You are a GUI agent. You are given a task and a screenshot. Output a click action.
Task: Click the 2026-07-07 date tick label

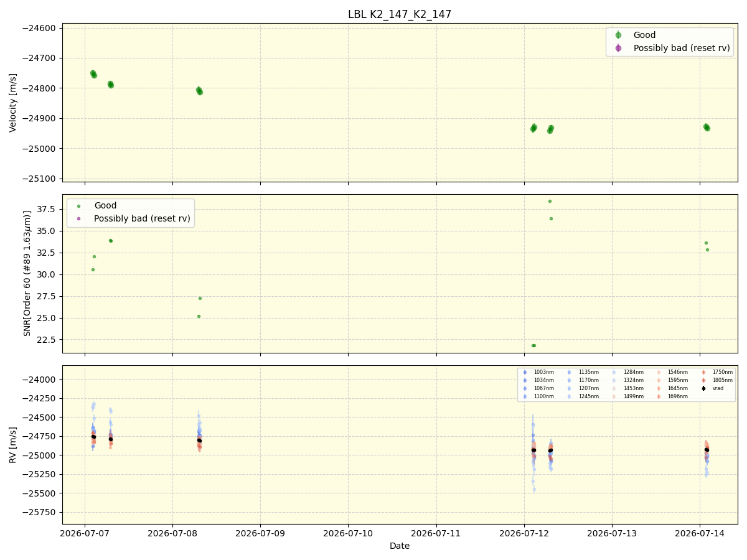(85, 533)
